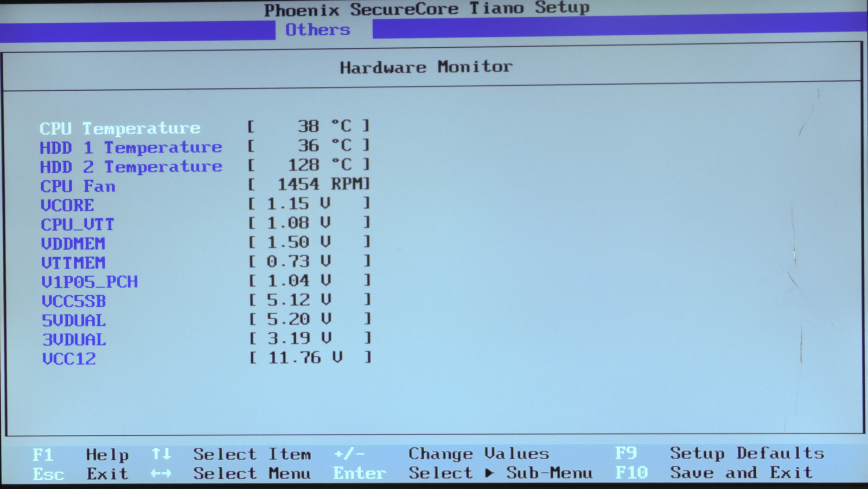Select the VCC12 label
Screen dimensions: 868x489
[x=69, y=359]
